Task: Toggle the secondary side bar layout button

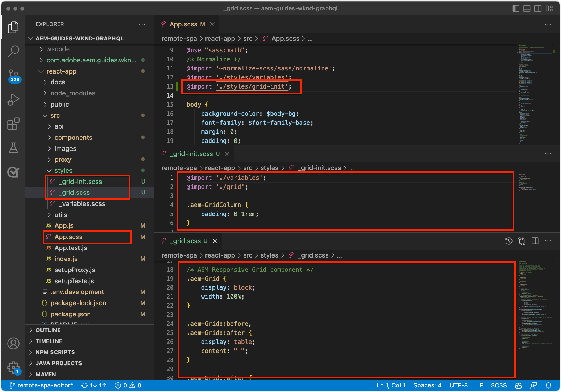Action: (x=538, y=8)
